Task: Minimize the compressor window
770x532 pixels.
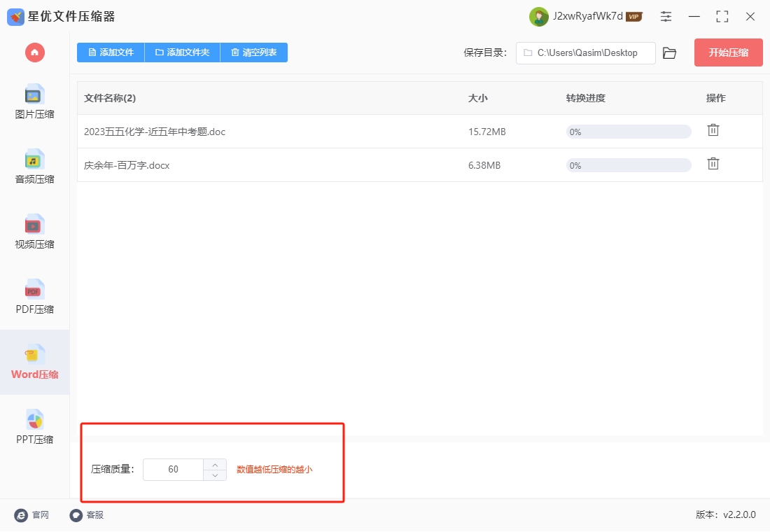Action: 694,17
